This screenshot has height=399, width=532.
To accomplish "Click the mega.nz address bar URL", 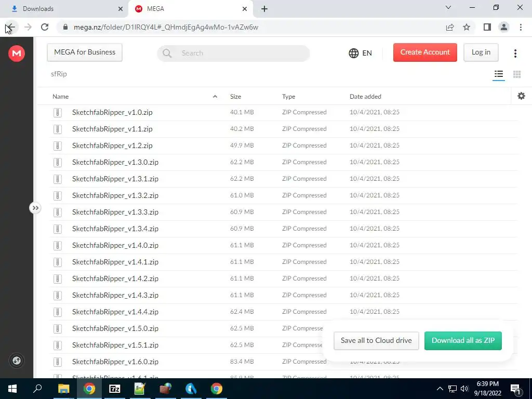I will click(x=166, y=27).
